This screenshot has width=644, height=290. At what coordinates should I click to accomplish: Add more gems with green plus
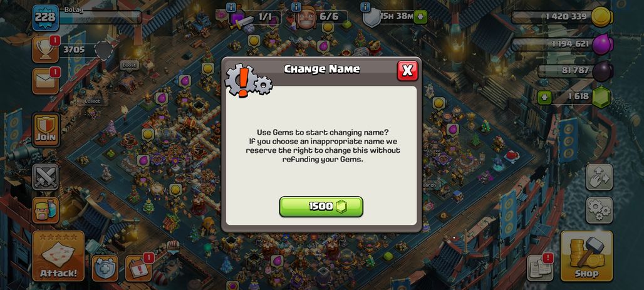pos(544,98)
